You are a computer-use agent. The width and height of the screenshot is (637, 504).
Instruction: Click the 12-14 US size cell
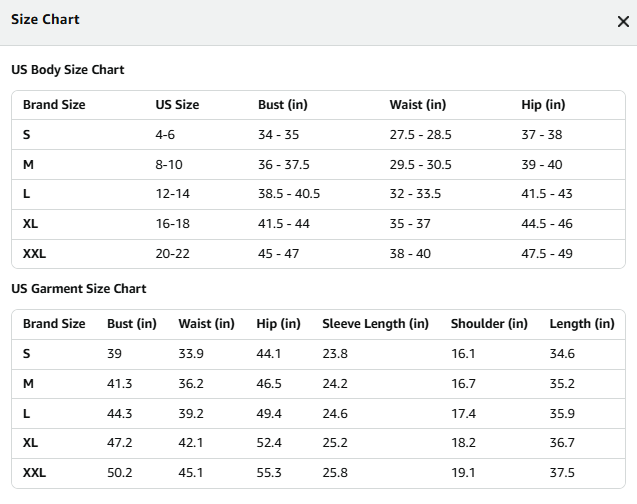tap(172, 194)
